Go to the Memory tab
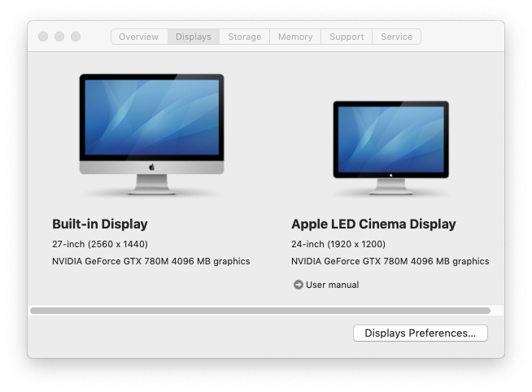This screenshot has width=532, height=392. pyautogui.click(x=295, y=37)
